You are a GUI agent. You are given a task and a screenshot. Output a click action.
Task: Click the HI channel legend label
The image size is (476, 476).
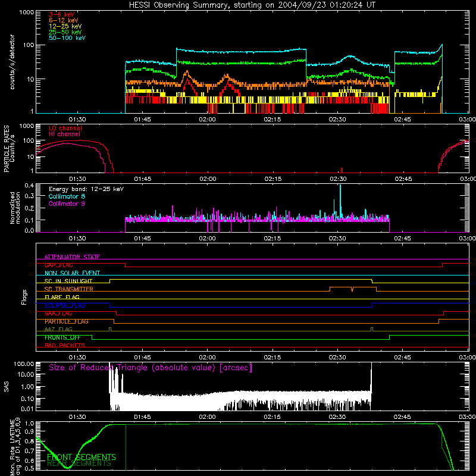click(x=64, y=134)
